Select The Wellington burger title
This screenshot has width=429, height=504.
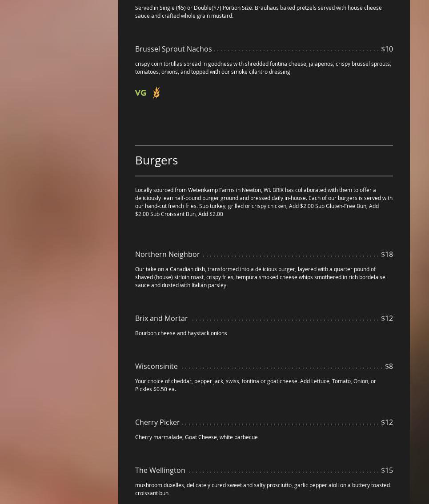(x=160, y=470)
